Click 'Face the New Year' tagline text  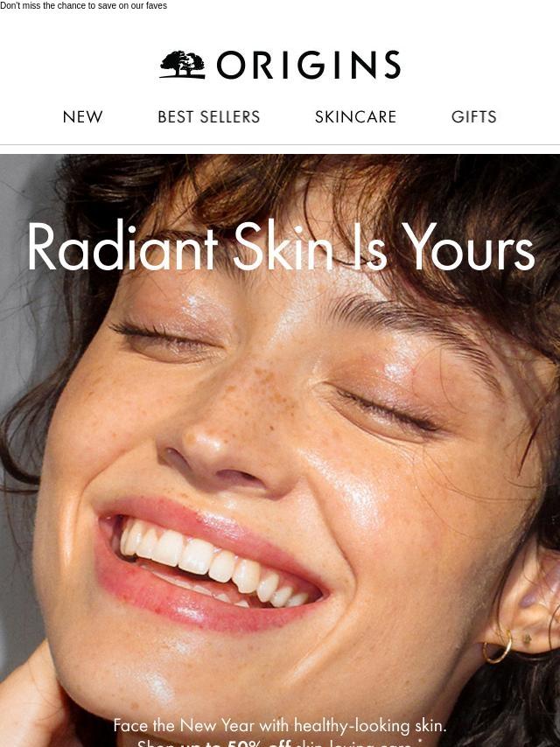pyautogui.click(x=280, y=725)
